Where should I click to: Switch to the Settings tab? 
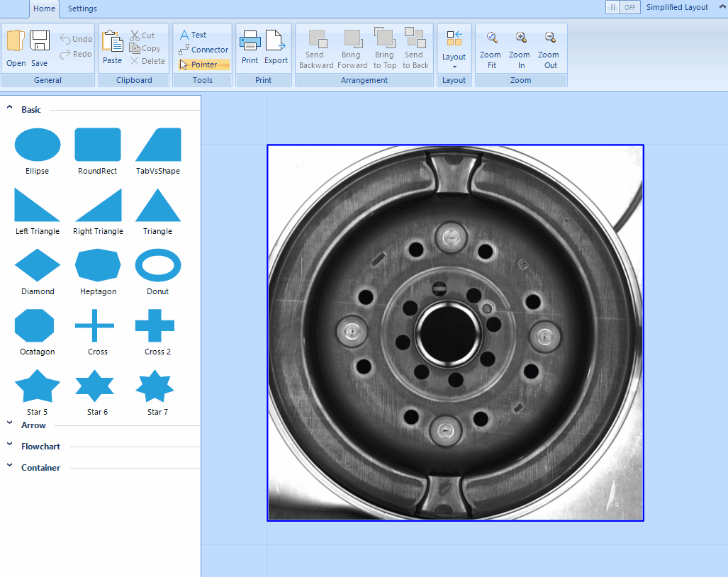[x=82, y=9]
